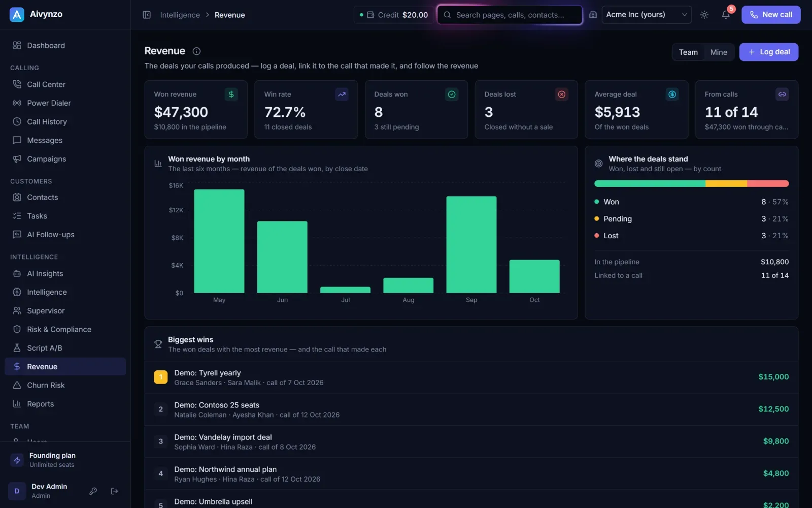This screenshot has width=812, height=508.
Task: Click the yellow Pending segment of deals bar
Action: click(x=726, y=183)
